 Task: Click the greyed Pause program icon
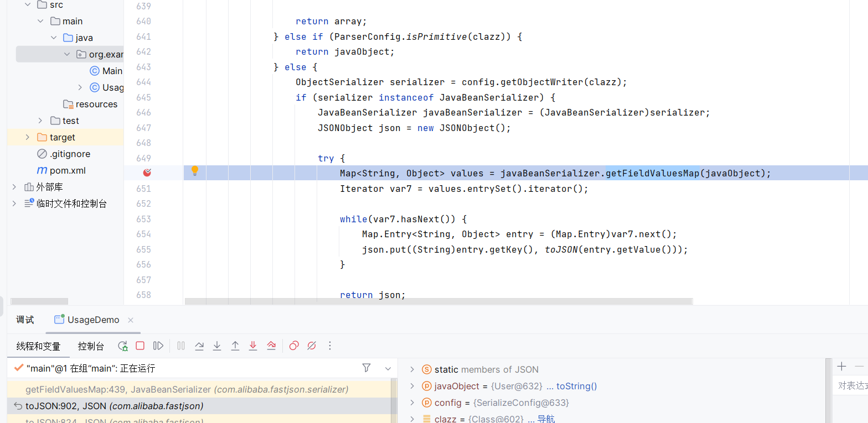(x=181, y=346)
